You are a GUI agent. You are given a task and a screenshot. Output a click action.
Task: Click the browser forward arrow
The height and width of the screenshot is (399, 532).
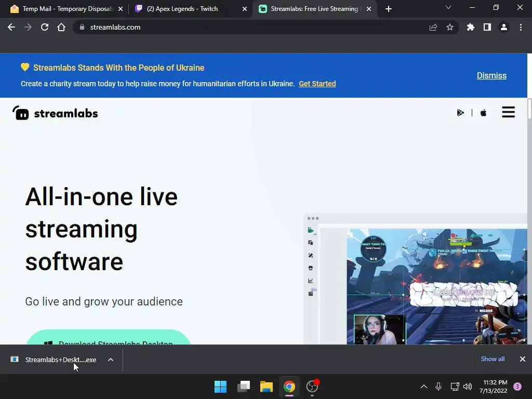pos(28,27)
